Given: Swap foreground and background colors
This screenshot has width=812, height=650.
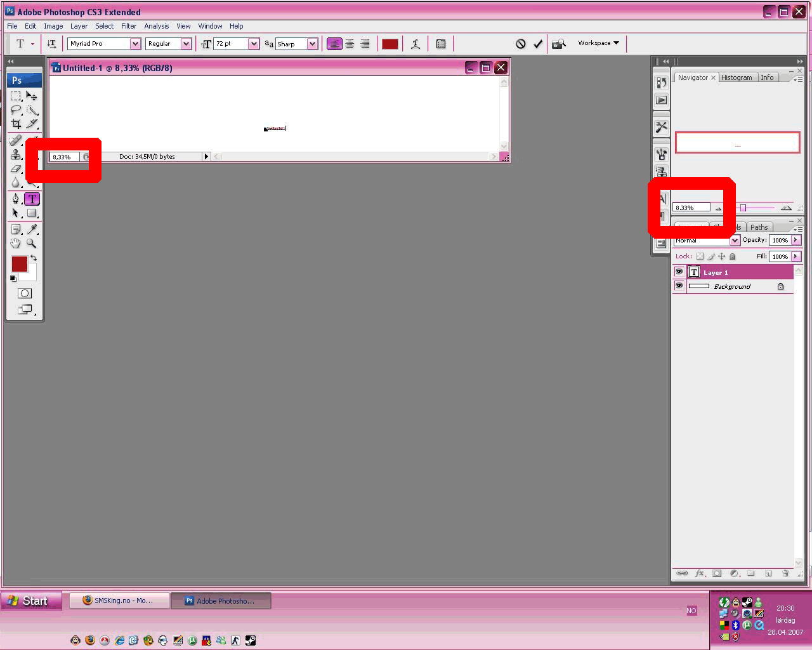Looking at the screenshot, I should click(34, 258).
